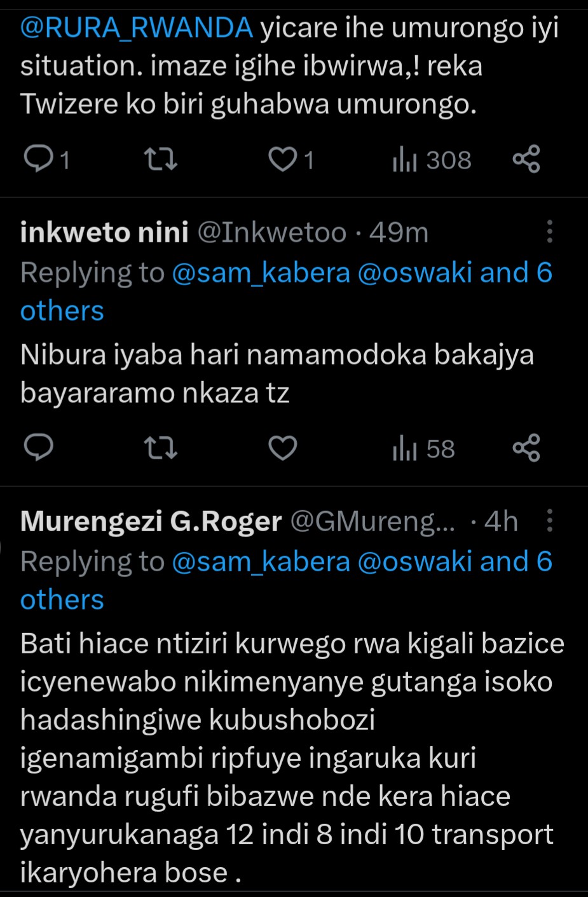This screenshot has height=897, width=588.
Task: Share the @RURA_RWANDA tweet
Action: 526,159
